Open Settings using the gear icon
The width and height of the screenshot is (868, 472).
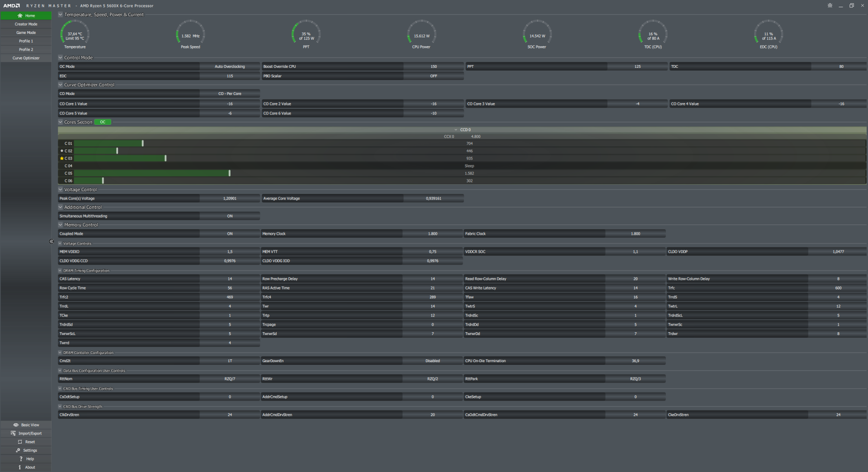(18, 450)
